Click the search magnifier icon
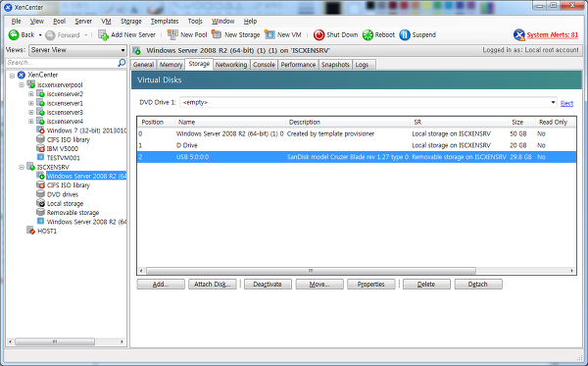The height and width of the screenshot is (366, 588). (122, 63)
